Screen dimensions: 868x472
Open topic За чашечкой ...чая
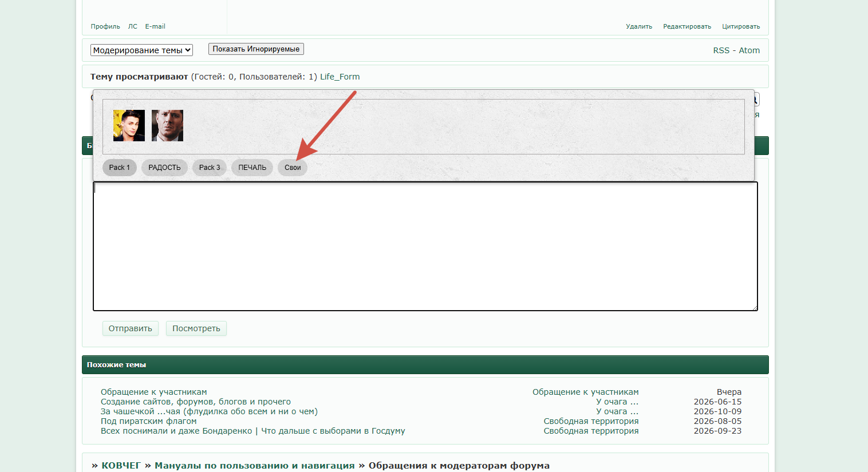coord(209,411)
